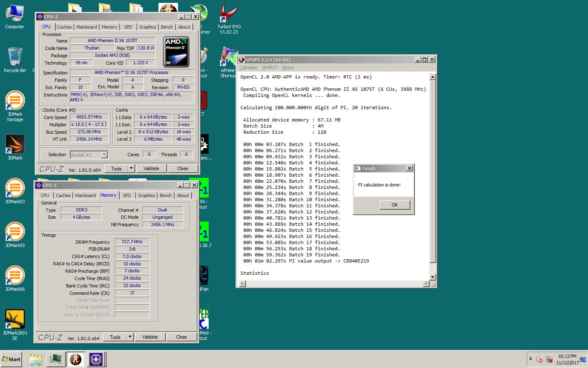Open the Computer desktop icon
The width and height of the screenshot is (588, 368).
tap(15, 17)
